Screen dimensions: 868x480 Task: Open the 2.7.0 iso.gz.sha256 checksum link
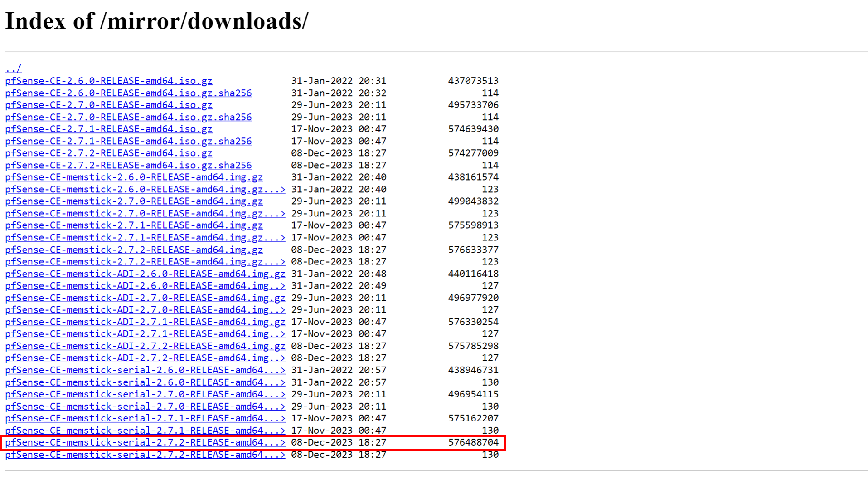[x=128, y=117]
